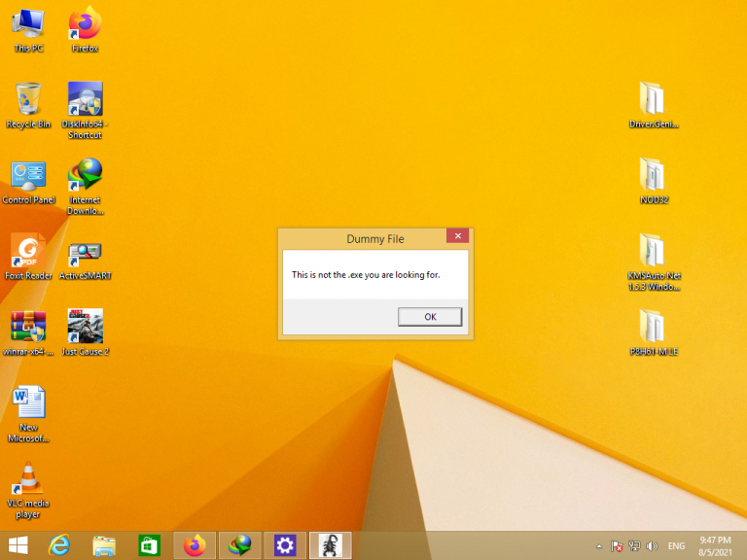
Task: Click OK in the Dummy File dialog
Action: (x=430, y=317)
